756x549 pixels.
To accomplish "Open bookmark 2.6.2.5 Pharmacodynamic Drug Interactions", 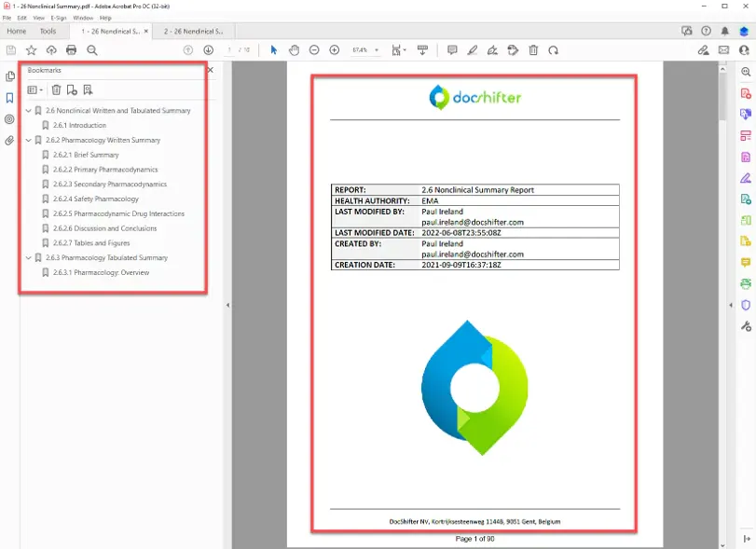I will point(118,213).
